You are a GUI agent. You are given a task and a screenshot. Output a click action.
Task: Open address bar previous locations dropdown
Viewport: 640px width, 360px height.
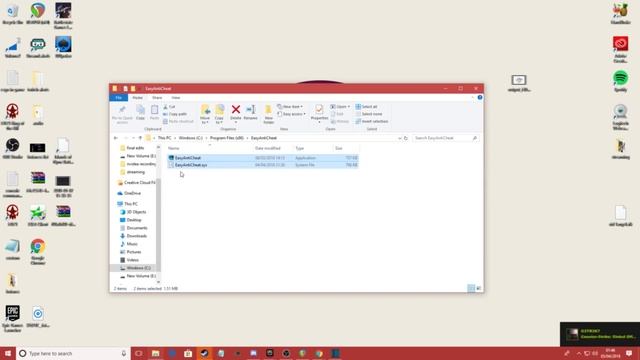pos(400,138)
